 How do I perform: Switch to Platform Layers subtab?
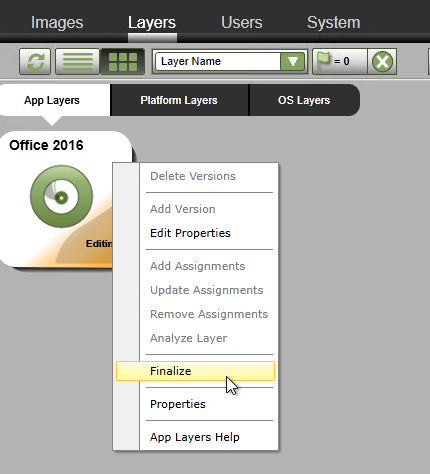(179, 100)
